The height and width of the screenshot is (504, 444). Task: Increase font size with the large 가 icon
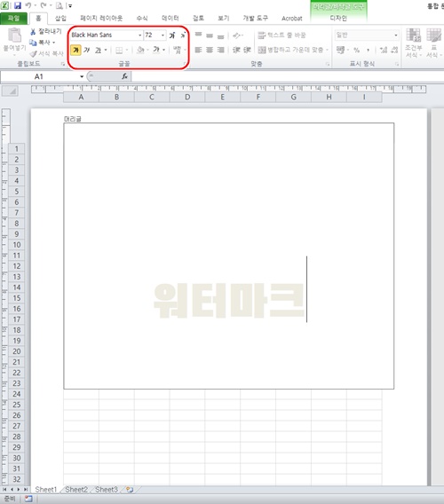172,35
